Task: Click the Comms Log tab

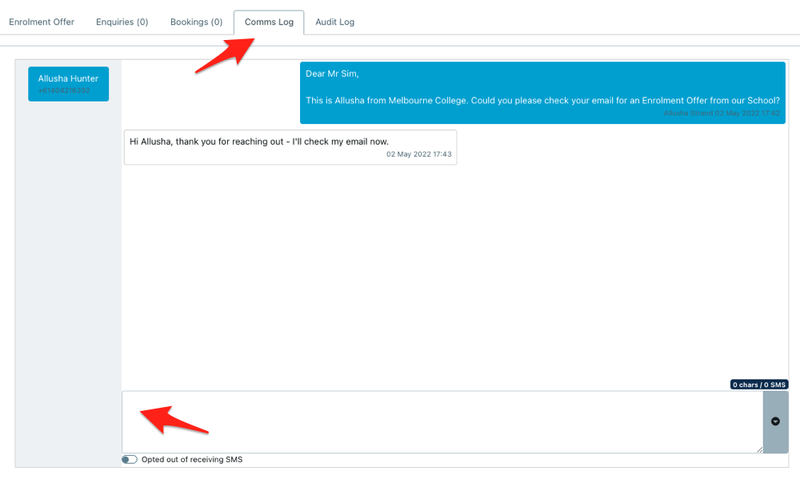Action: [x=268, y=22]
